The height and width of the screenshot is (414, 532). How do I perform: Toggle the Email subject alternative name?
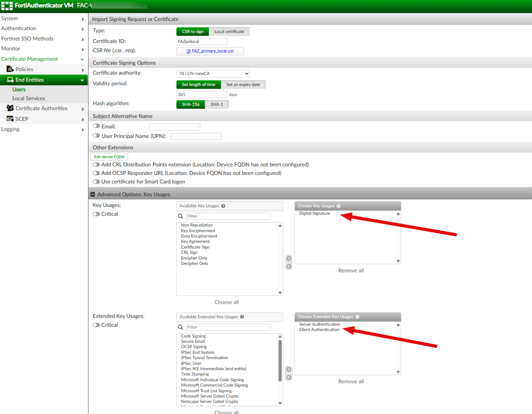click(x=96, y=126)
